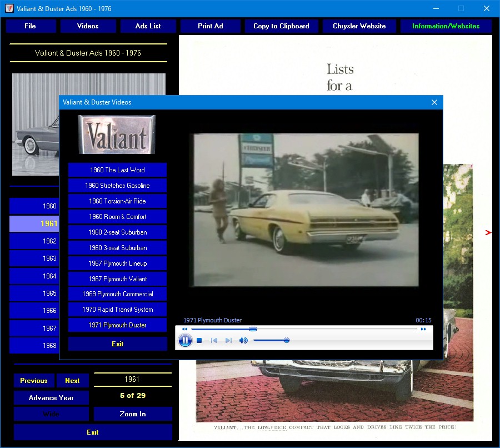Screen dimensions: 500x448
Task: Select year 1962 in the year list
Action: tap(34, 241)
